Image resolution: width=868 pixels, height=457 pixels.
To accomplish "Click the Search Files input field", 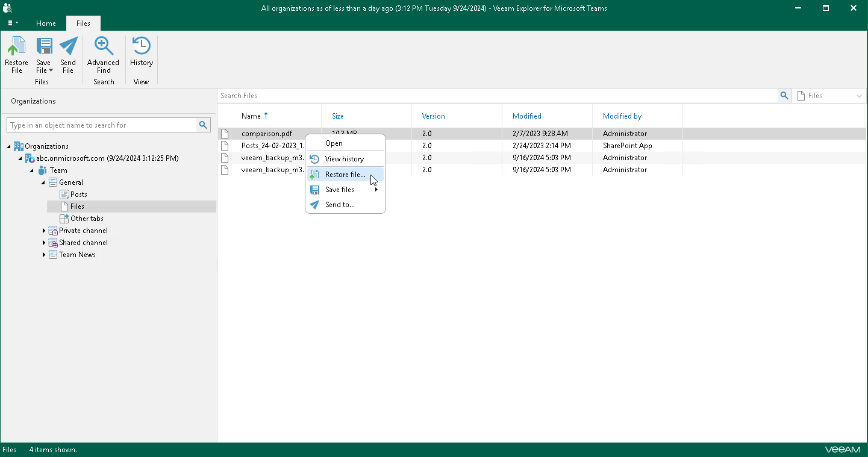I will coord(497,96).
